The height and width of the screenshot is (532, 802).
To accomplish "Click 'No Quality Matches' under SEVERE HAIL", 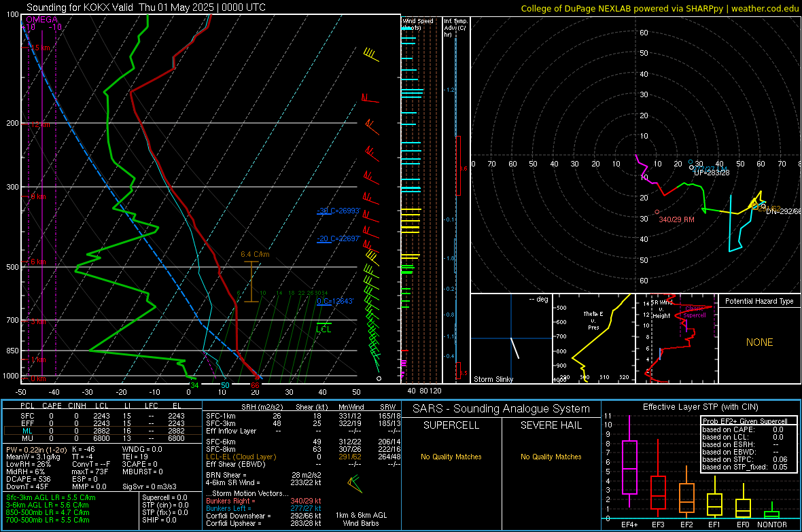I will [x=551, y=457].
